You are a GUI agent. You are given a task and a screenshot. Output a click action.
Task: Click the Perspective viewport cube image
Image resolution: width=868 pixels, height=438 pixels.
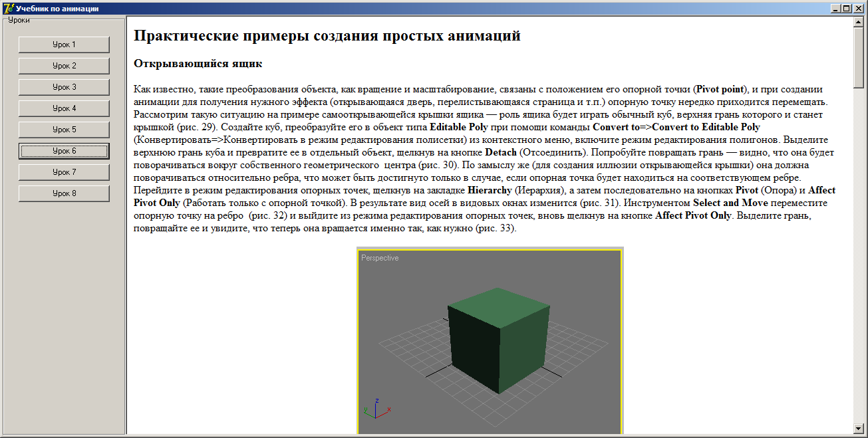coord(490,342)
